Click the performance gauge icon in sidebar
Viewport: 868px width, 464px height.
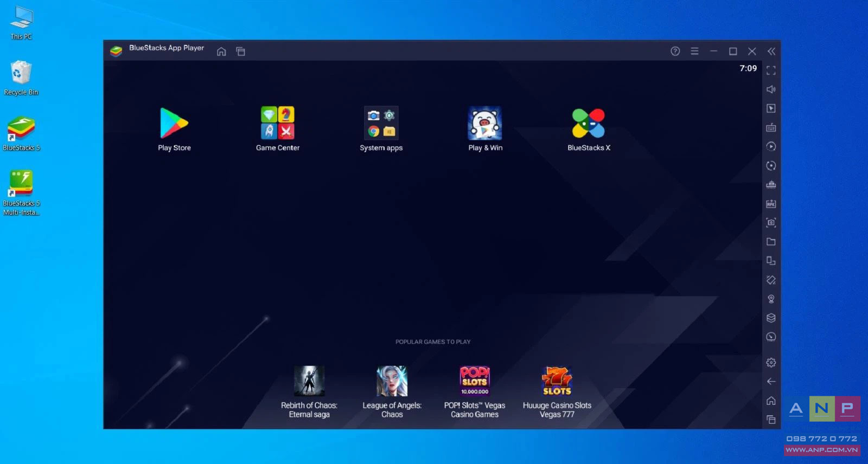pyautogui.click(x=771, y=337)
